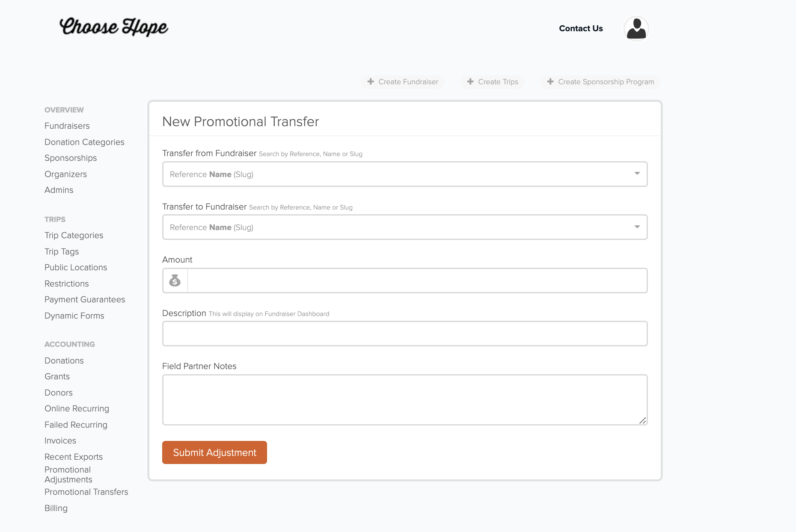Click the Submit Adjustment button
Viewport: 796px width, 532px height.
214,452
